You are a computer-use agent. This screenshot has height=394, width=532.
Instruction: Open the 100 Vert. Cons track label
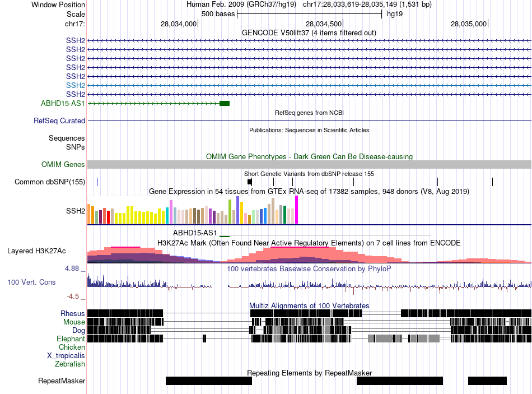[31, 282]
